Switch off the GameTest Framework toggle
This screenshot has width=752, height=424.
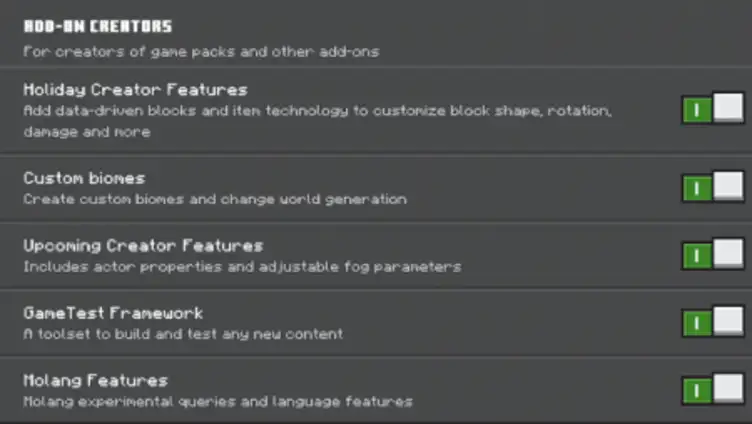(x=713, y=321)
